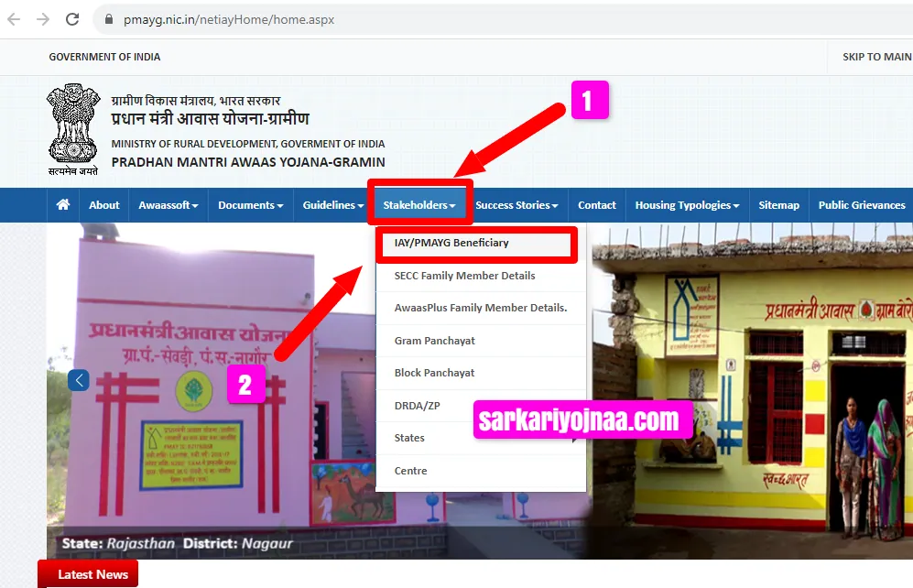Screen dimensions: 913x588
Task: Click the SKIP TO MAIN link
Action: 877,57
